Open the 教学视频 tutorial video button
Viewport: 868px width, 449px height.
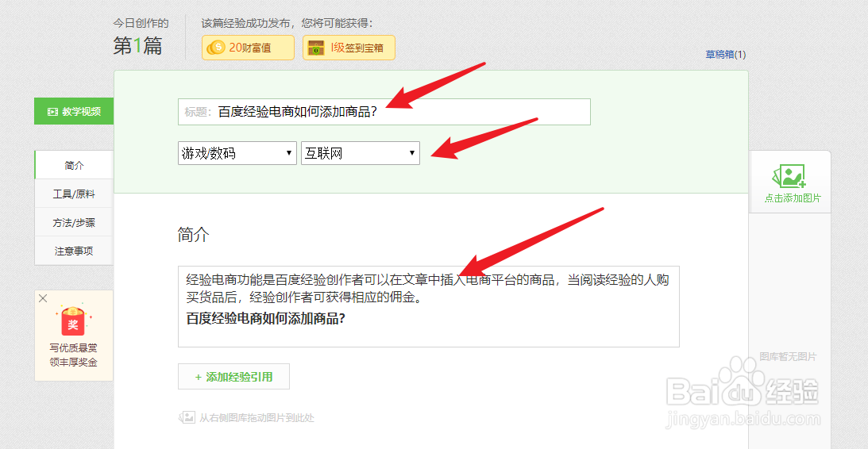pyautogui.click(x=74, y=112)
